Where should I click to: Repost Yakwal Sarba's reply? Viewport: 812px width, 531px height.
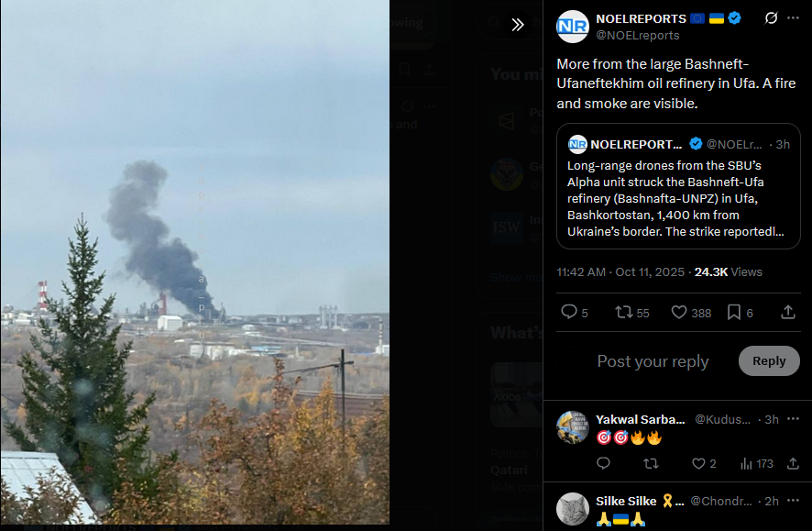(651, 463)
